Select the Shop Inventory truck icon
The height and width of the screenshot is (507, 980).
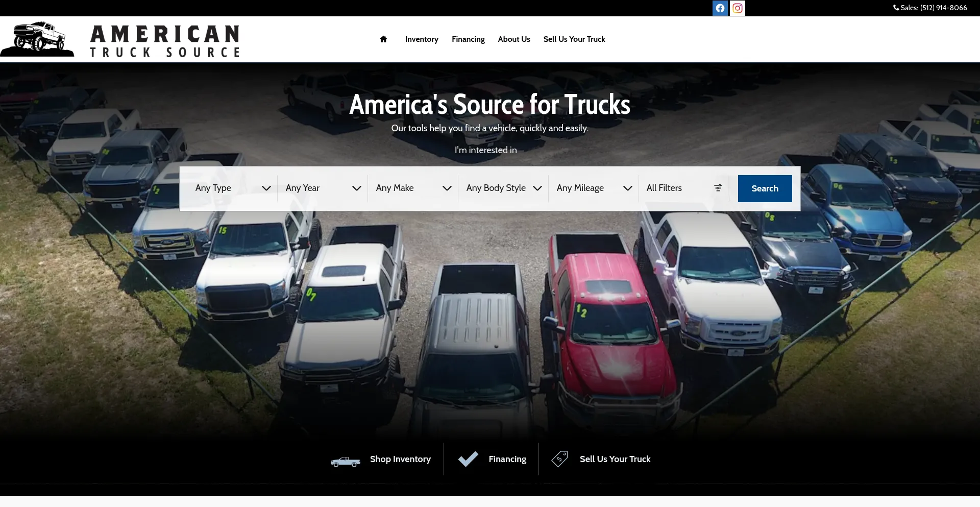click(346, 461)
